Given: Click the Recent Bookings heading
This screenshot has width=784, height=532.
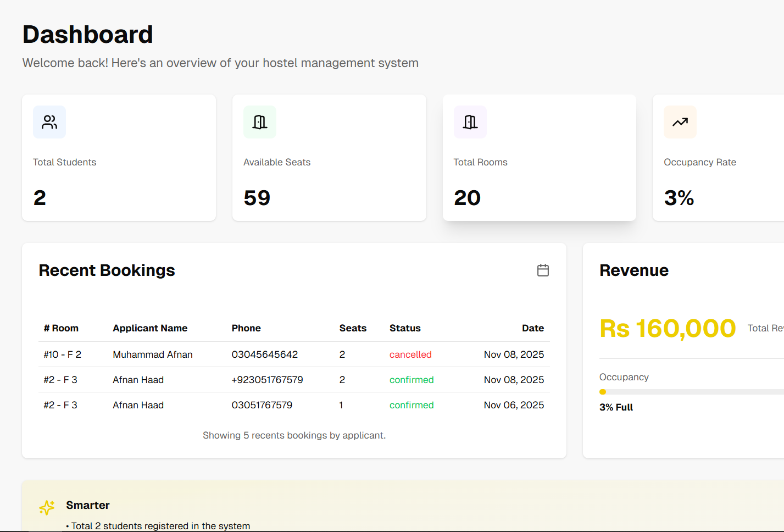Looking at the screenshot, I should click(107, 270).
